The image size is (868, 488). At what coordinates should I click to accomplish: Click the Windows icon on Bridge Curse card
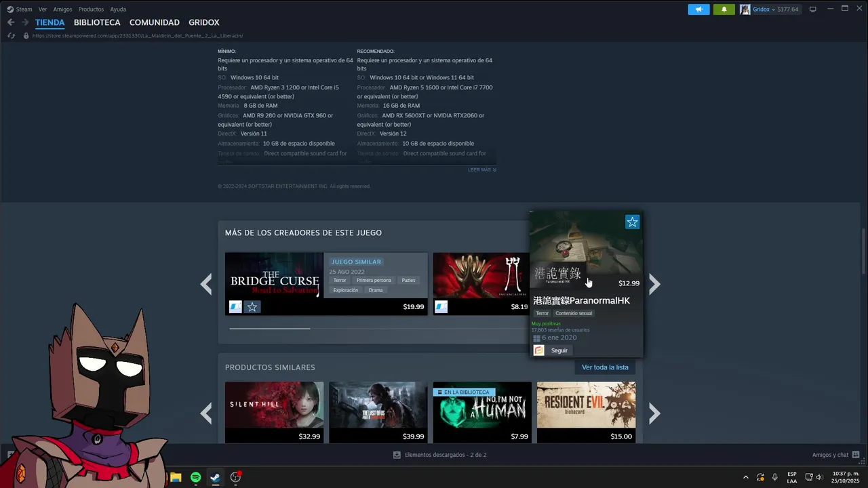coord(235,307)
